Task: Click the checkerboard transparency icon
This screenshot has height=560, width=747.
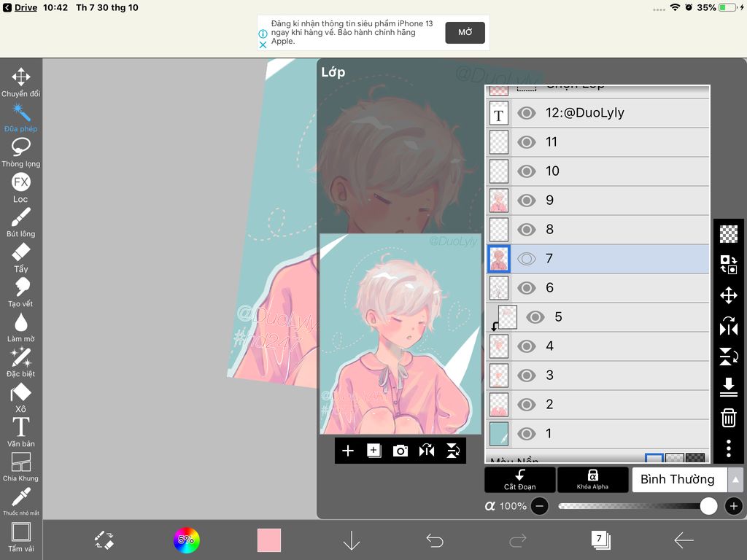Action: click(x=729, y=234)
